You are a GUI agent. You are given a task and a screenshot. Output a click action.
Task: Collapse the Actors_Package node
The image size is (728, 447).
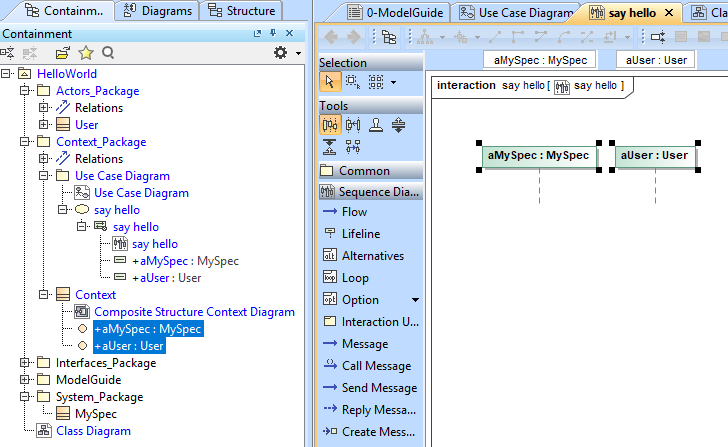25,91
